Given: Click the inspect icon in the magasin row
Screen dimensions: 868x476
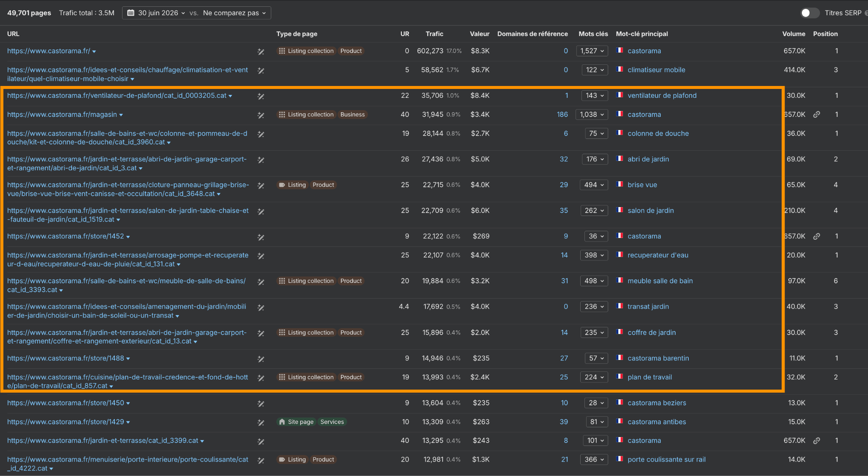Looking at the screenshot, I should (261, 115).
